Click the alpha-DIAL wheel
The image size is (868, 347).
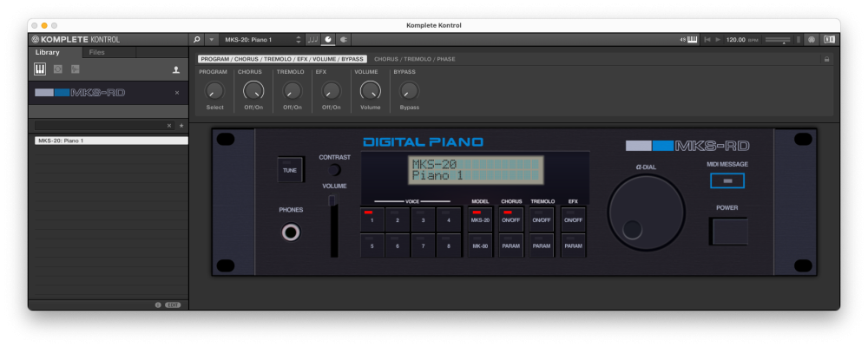click(646, 213)
